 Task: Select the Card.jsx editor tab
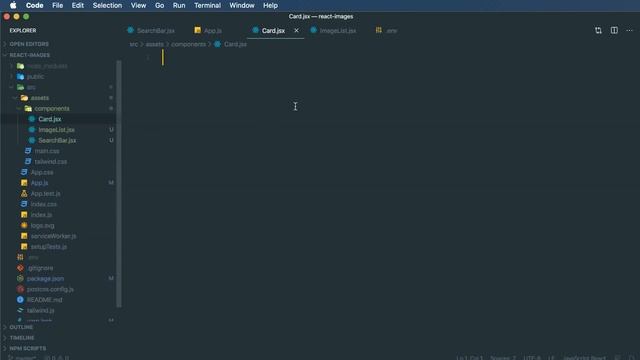tap(273, 31)
